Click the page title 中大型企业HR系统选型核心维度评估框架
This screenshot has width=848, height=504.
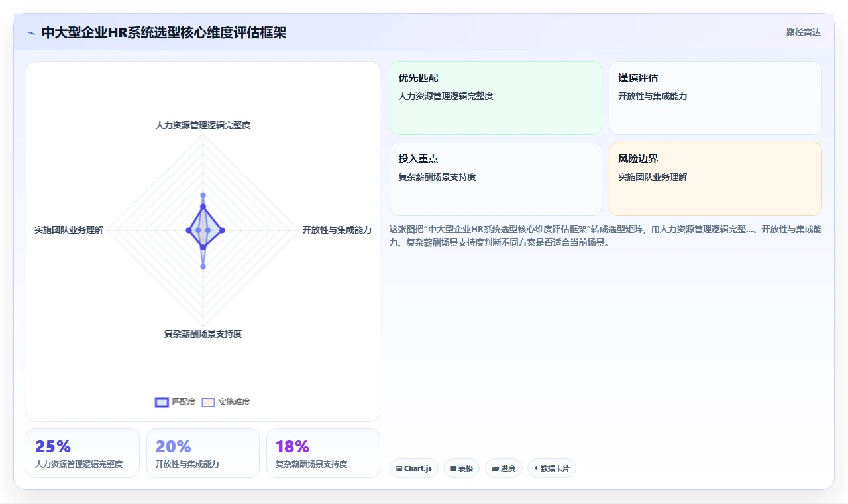(x=164, y=32)
